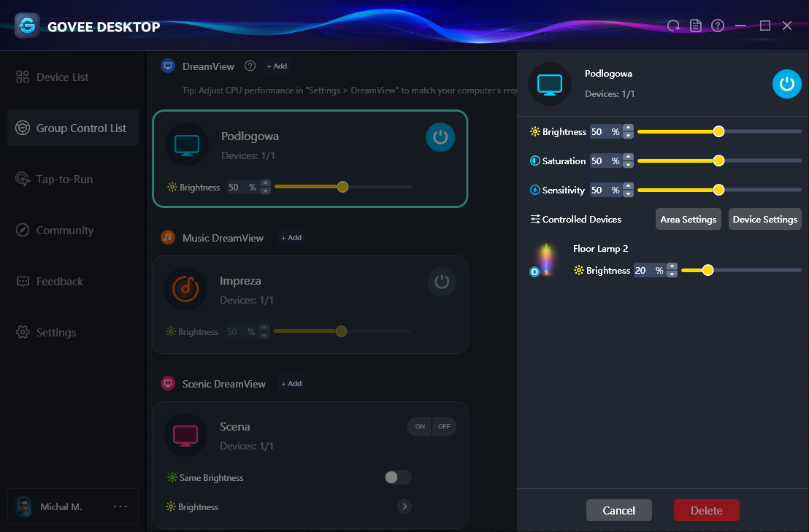Open Feedback in sidebar
This screenshot has width=809, height=532.
pyautogui.click(x=73, y=281)
